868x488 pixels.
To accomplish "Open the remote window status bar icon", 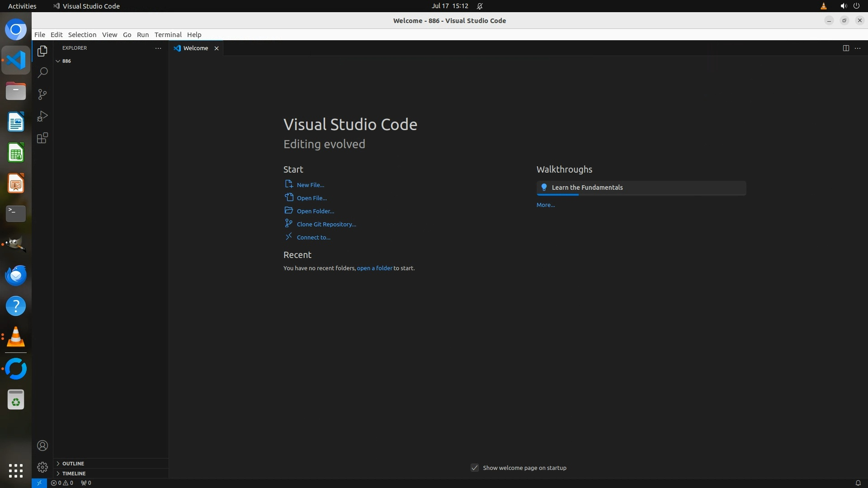I will point(39,483).
